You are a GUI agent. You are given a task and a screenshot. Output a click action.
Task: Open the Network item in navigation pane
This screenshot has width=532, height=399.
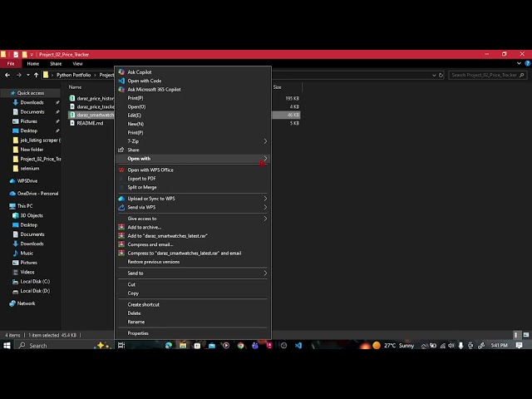(26, 303)
